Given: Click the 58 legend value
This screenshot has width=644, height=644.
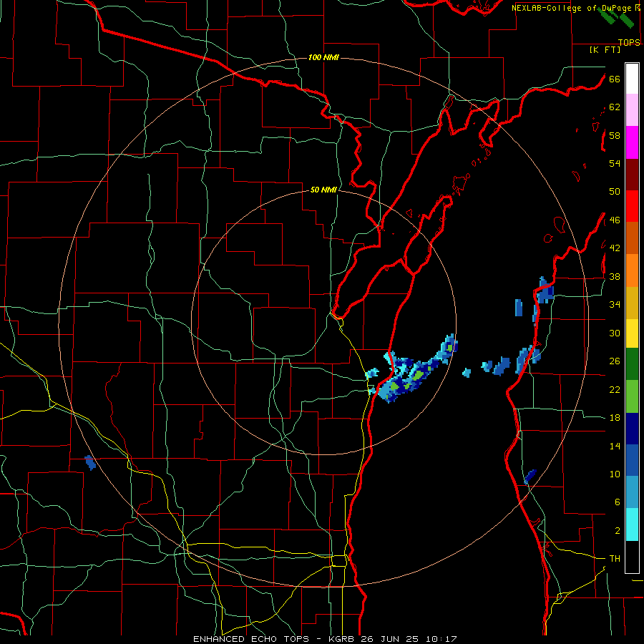Looking at the screenshot, I should click(x=615, y=135).
